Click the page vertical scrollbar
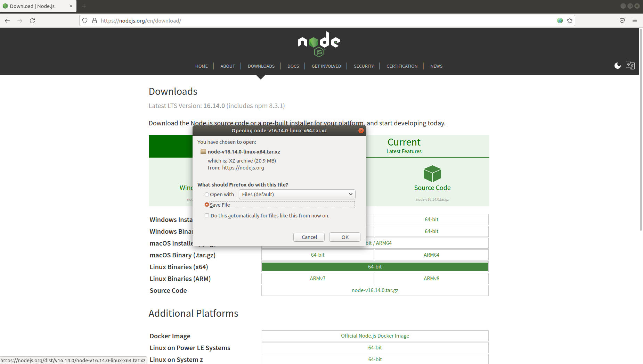 click(x=641, y=129)
